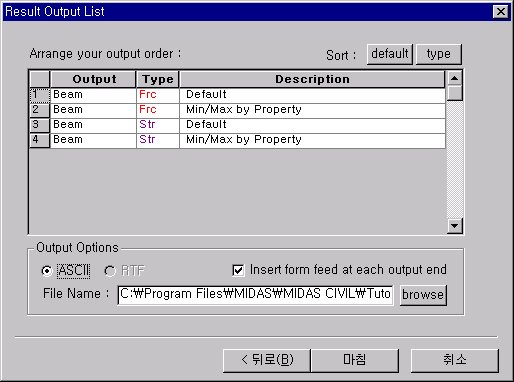Image resolution: width=514 pixels, height=382 pixels.
Task: Select row header number 2
Action: 39,110
